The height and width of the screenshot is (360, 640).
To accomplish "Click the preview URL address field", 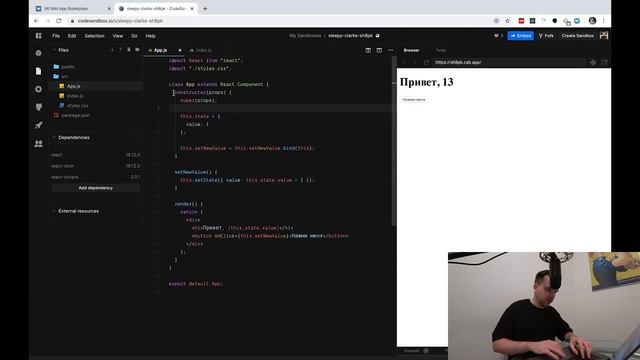I will point(509,62).
